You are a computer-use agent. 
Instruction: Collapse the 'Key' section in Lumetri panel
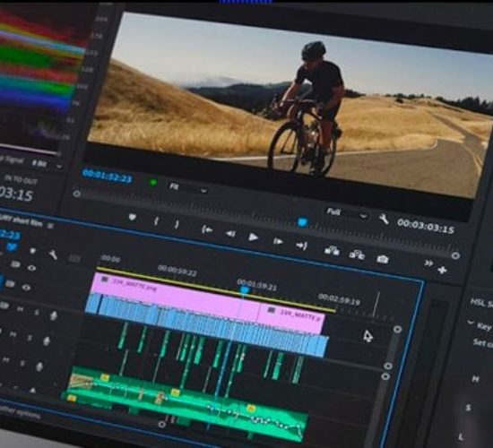point(471,323)
